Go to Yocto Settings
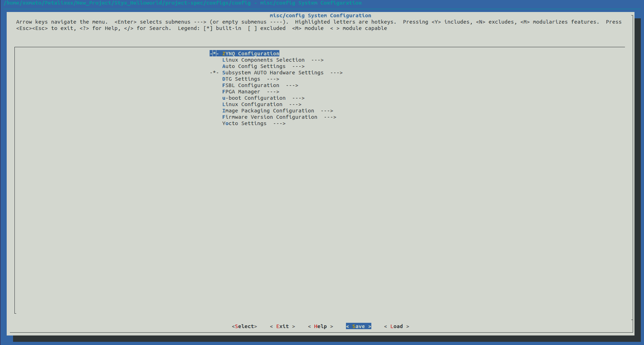 (244, 123)
